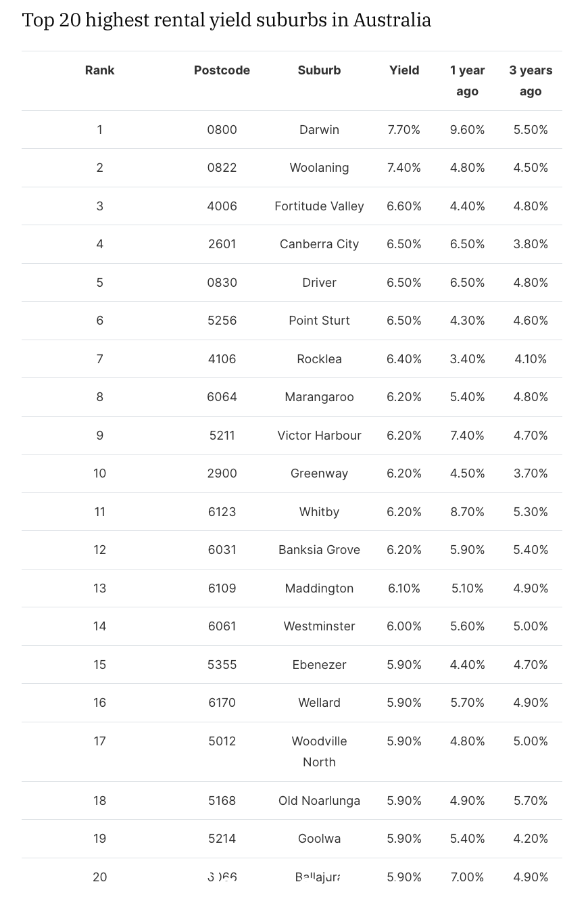This screenshot has height=905, width=588.
Task: Click the Rocklea yield value 6.40%
Action: click(404, 359)
